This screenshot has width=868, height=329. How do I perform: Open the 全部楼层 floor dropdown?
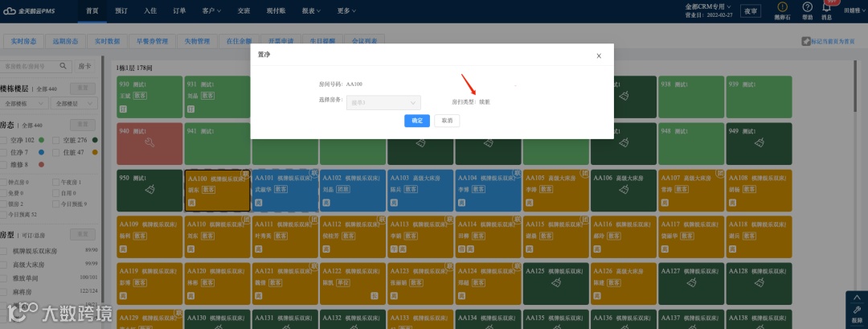pyautogui.click(x=74, y=103)
